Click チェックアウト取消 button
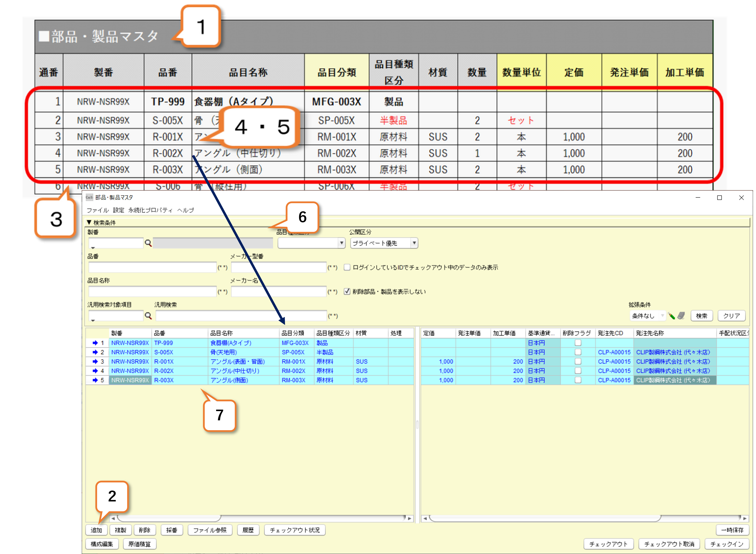The height and width of the screenshot is (554, 756). click(669, 544)
